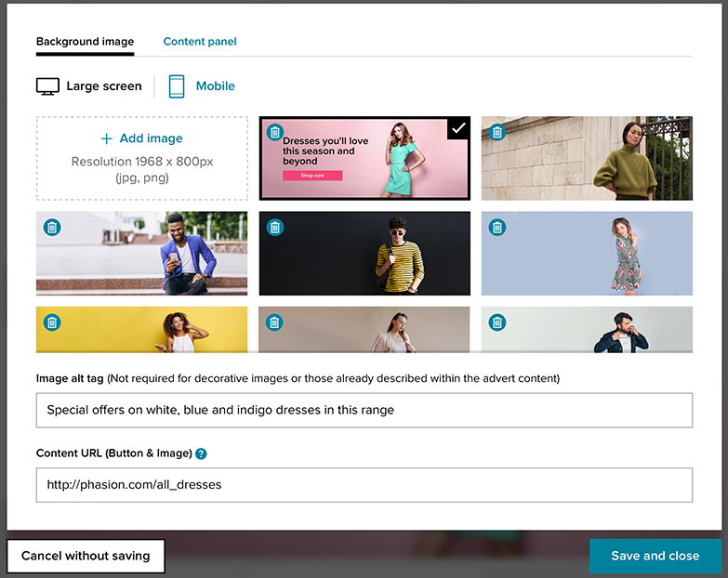The image size is (728, 578).
Task: Delete the floral dress woman image
Action: [497, 228]
